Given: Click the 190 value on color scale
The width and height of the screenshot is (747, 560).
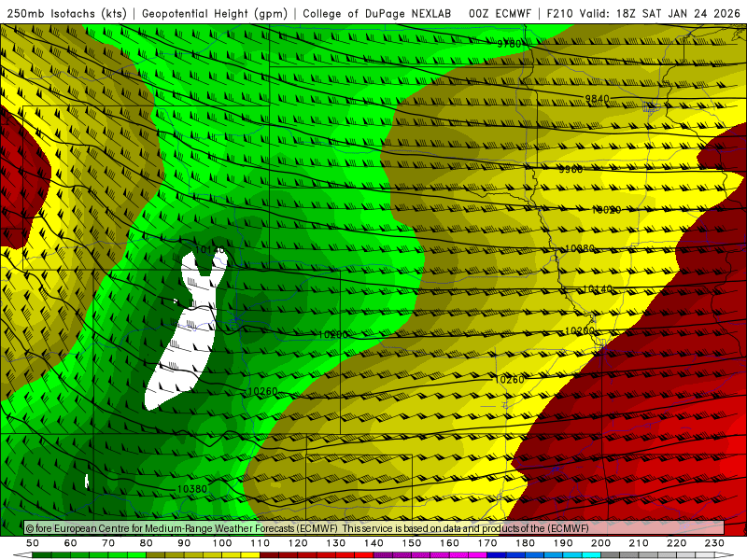Looking at the screenshot, I should [563, 543].
